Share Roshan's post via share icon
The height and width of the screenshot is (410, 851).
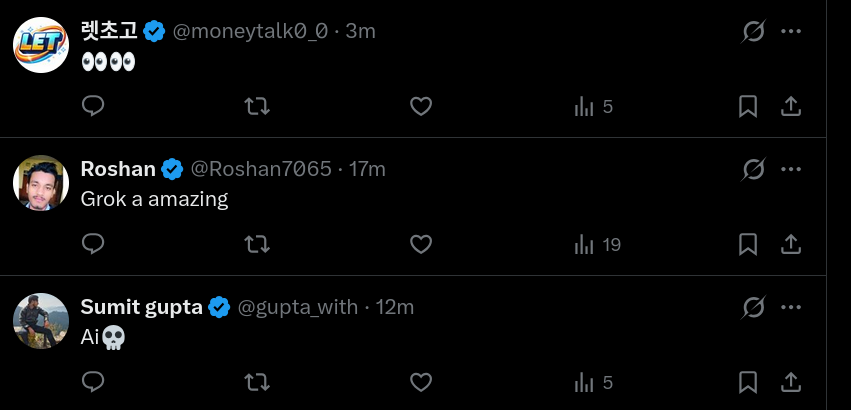point(791,244)
